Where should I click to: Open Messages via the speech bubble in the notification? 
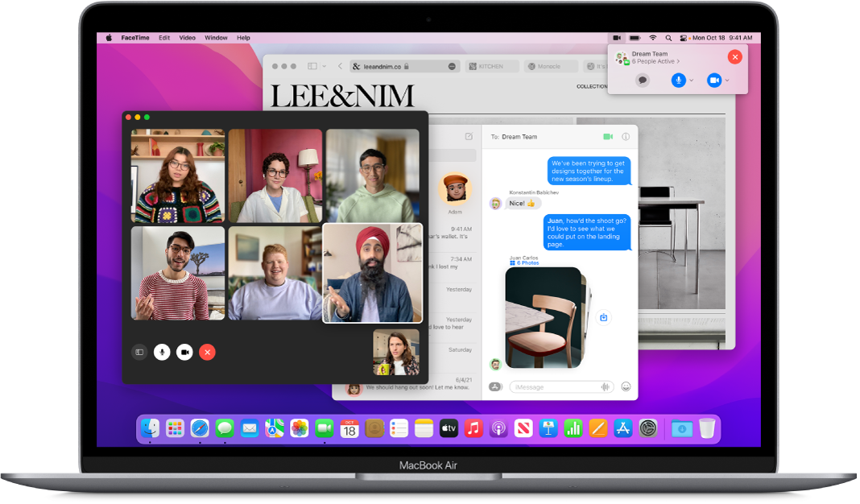coord(643,80)
